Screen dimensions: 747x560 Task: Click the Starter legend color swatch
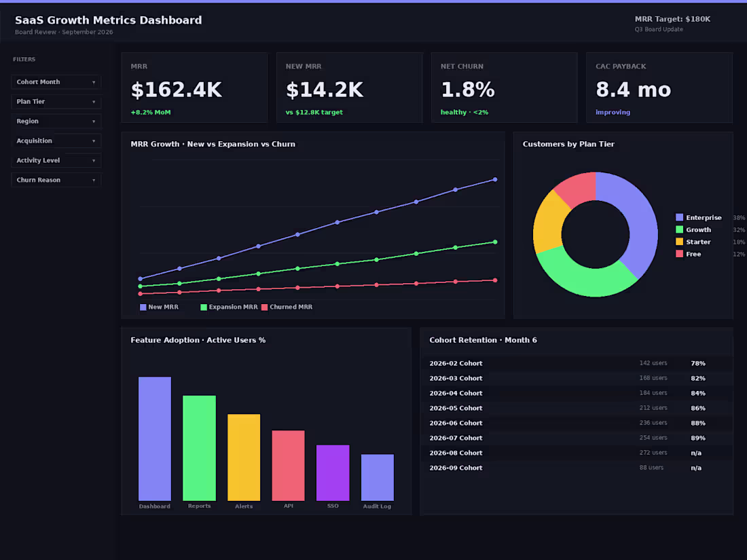(679, 242)
